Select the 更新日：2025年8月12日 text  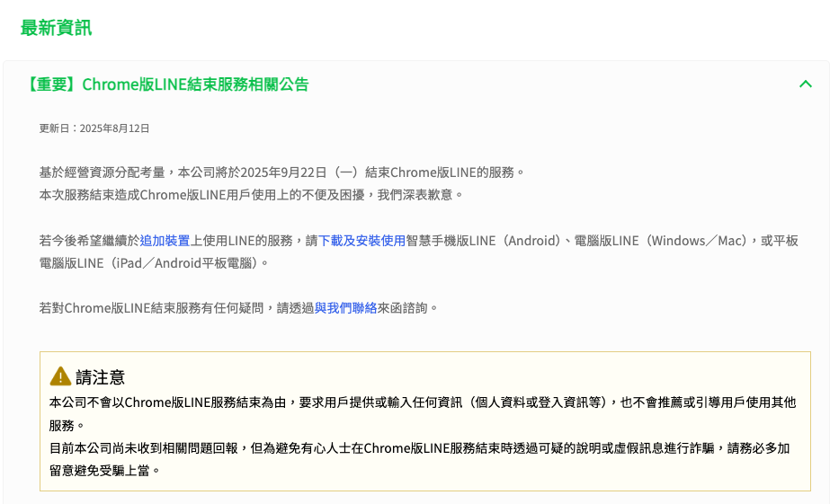[x=94, y=128]
